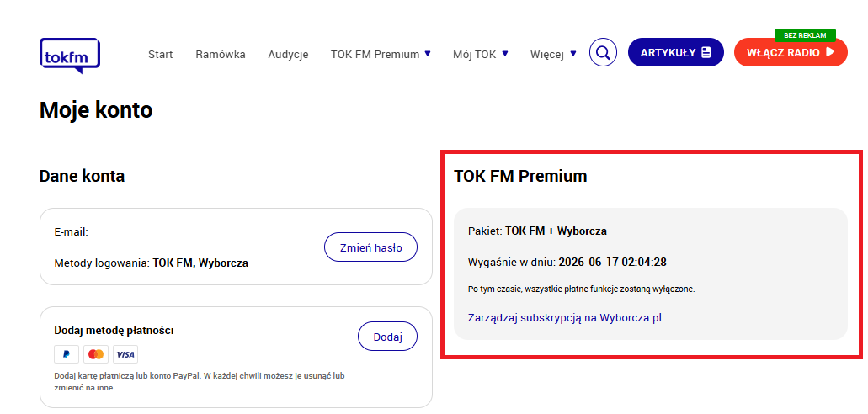Click the play icon in Włącz Radio
The height and width of the screenshot is (414, 868).
[830, 52]
